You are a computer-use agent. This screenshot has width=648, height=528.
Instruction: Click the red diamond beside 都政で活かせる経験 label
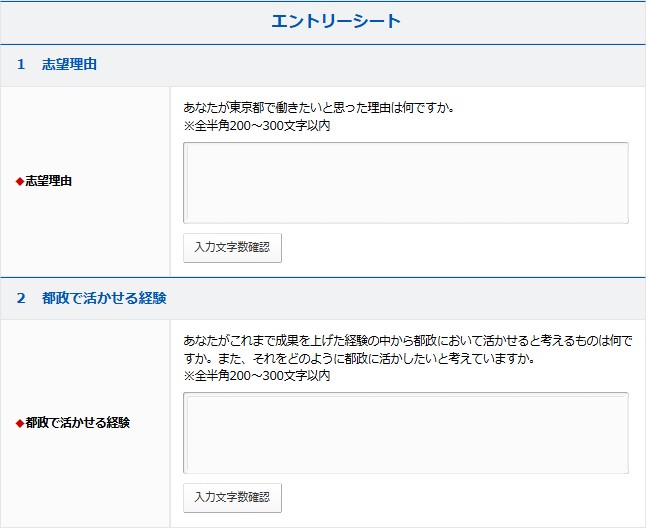pos(19,423)
